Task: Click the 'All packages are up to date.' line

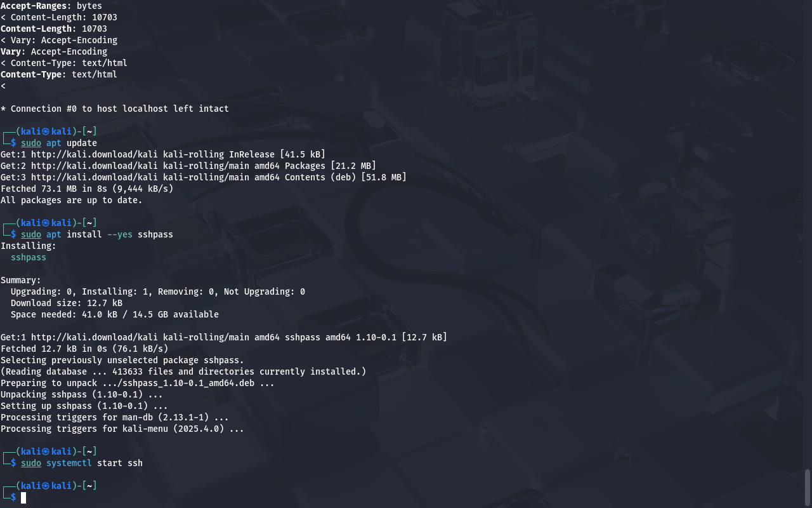Action: point(72,200)
